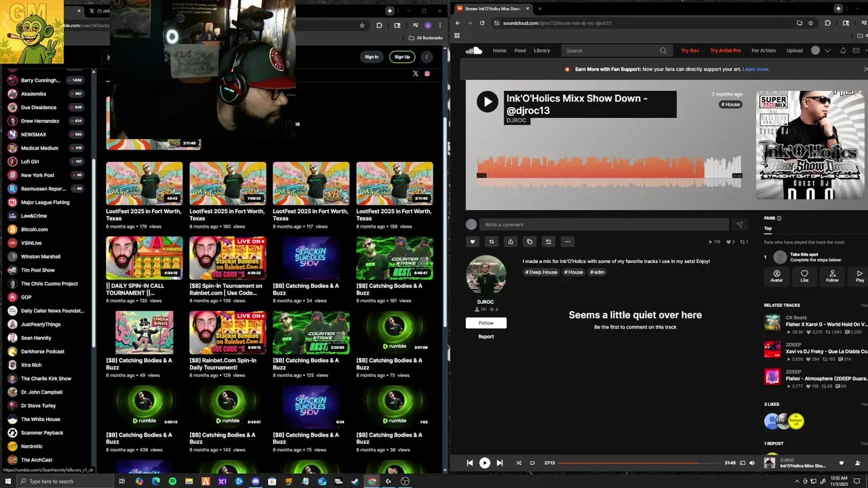Click the Try Artist Pro link
The height and width of the screenshot is (488, 868).
coord(726,50)
